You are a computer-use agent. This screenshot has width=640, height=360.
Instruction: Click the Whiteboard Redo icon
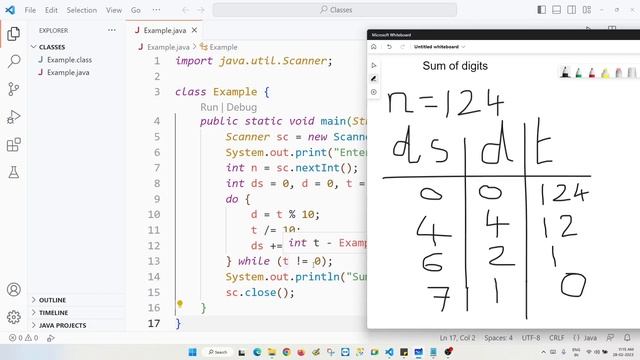[402, 47]
